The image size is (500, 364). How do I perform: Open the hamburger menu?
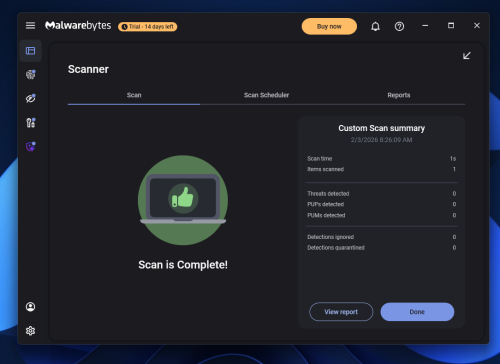30,26
